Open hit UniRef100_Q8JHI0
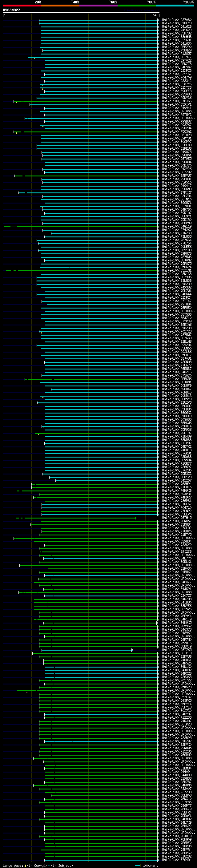197x868 pixels. point(177,836)
